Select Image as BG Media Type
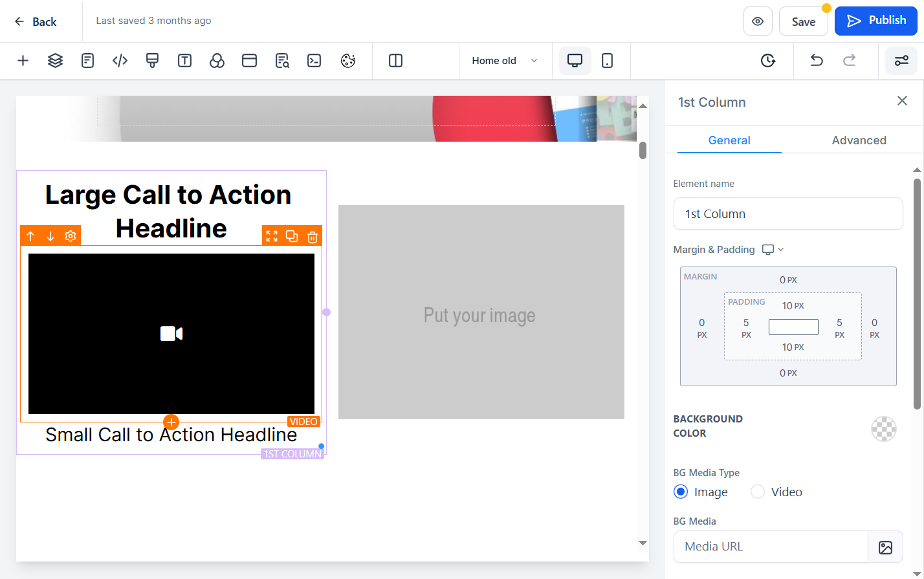Screen dimensions: 924x579 (x=681, y=492)
